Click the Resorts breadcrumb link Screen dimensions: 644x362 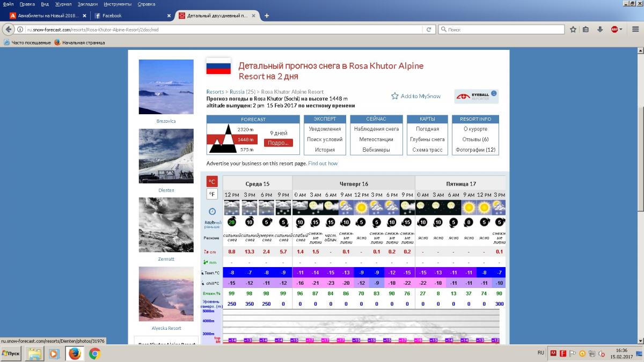point(215,92)
